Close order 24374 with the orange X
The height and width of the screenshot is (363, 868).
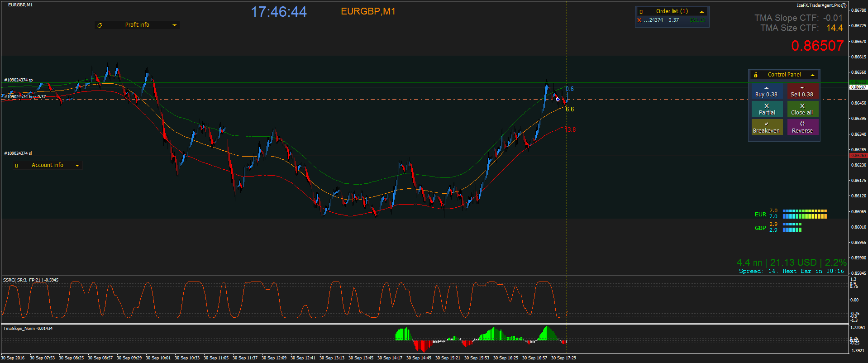(x=639, y=20)
